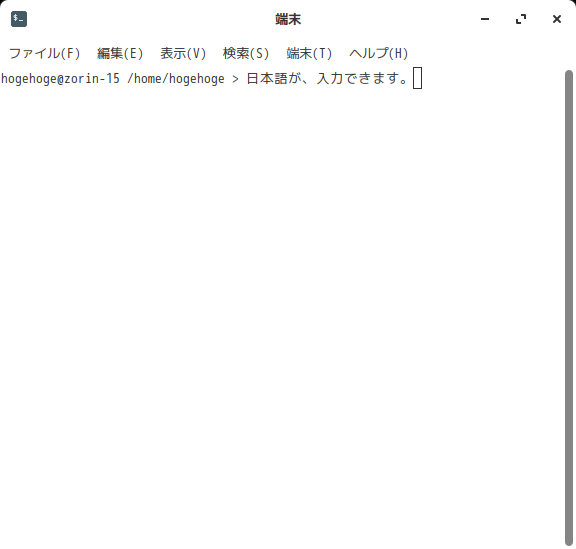Click the 端末 window title

click(x=288, y=19)
